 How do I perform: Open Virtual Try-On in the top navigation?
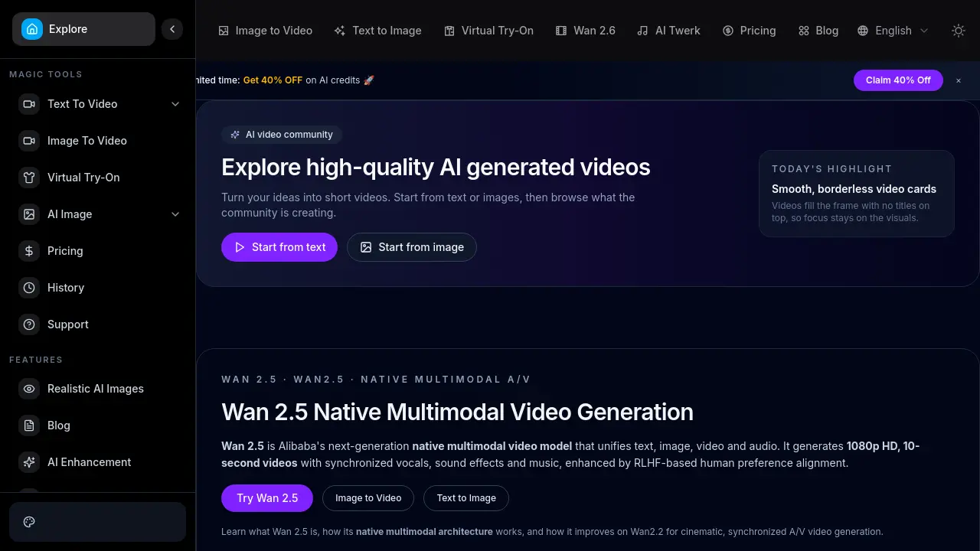489,31
